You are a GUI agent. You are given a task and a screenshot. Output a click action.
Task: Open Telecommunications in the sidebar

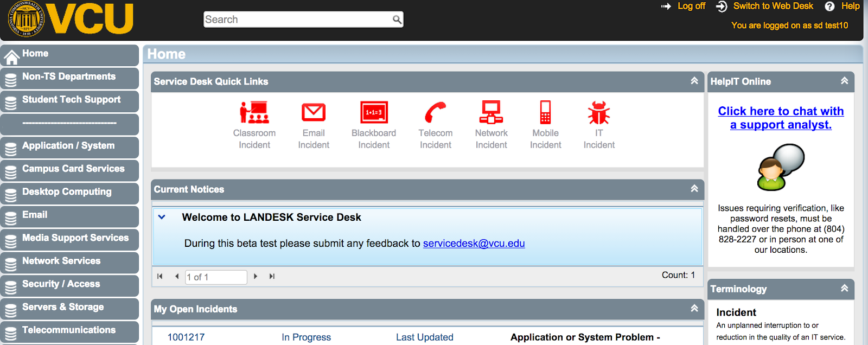point(69,331)
